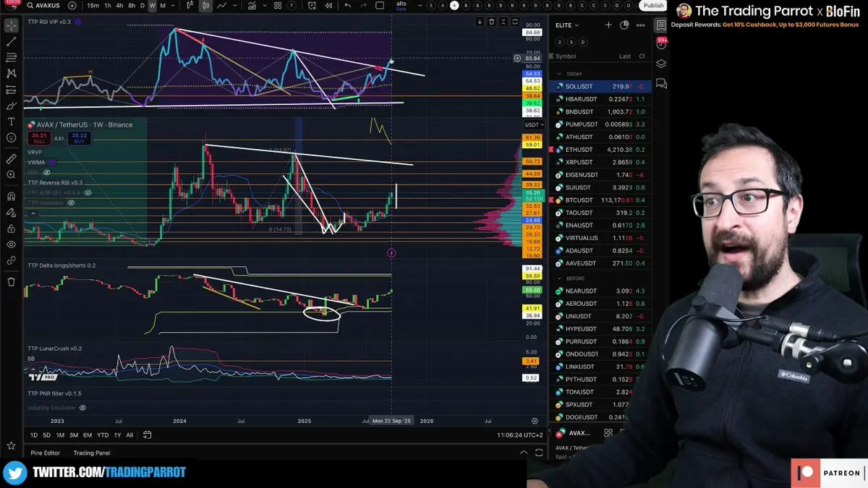Toggle visibility eye next to SMA indicator
Viewport: 868px width, 488px height.
click(47, 173)
